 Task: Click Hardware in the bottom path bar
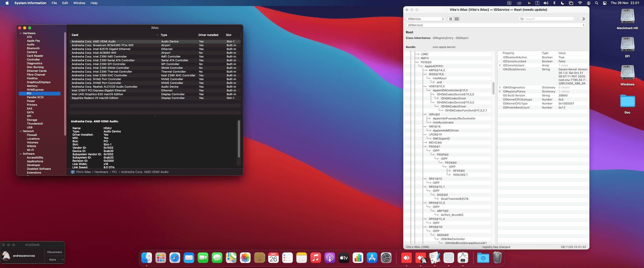pyautogui.click(x=101, y=172)
